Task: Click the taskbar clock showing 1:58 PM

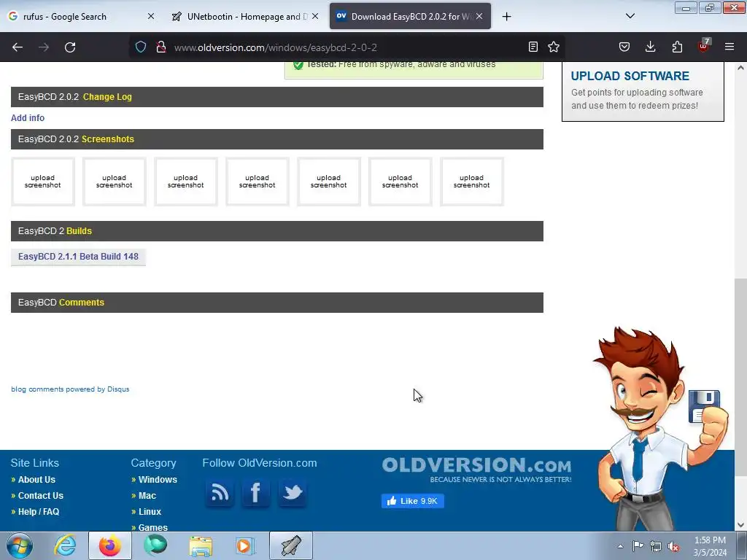Action: (x=710, y=546)
